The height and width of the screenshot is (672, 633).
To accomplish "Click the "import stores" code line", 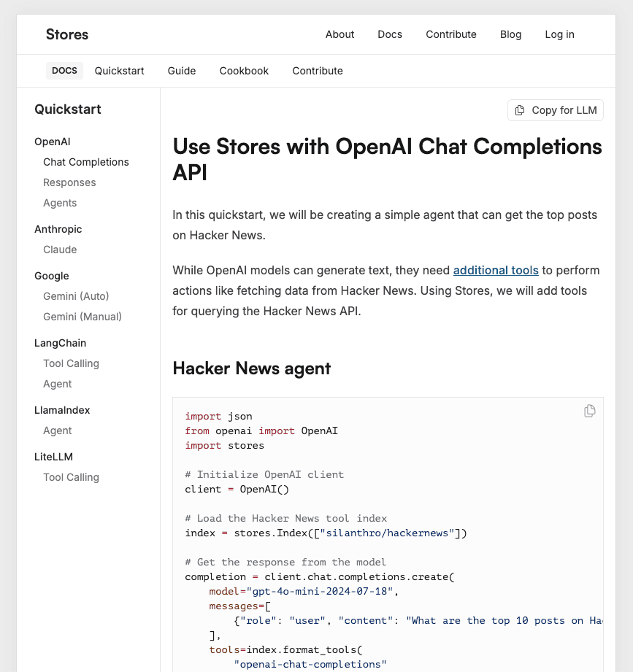I will point(224,446).
